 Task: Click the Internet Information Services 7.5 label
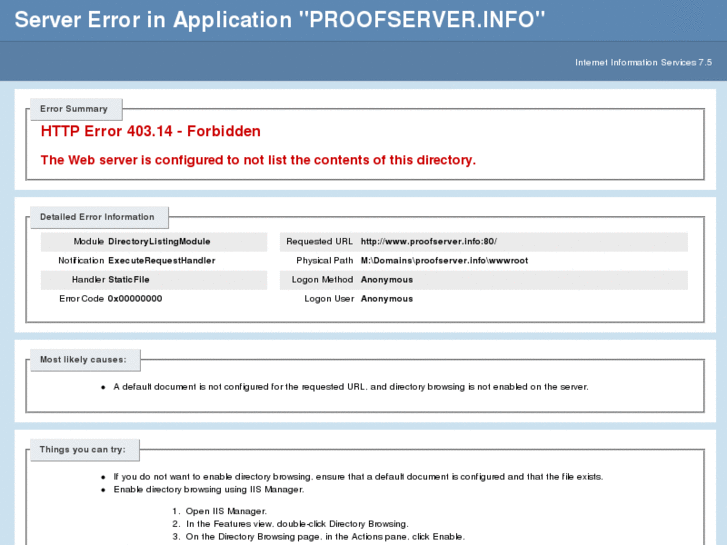(x=643, y=62)
